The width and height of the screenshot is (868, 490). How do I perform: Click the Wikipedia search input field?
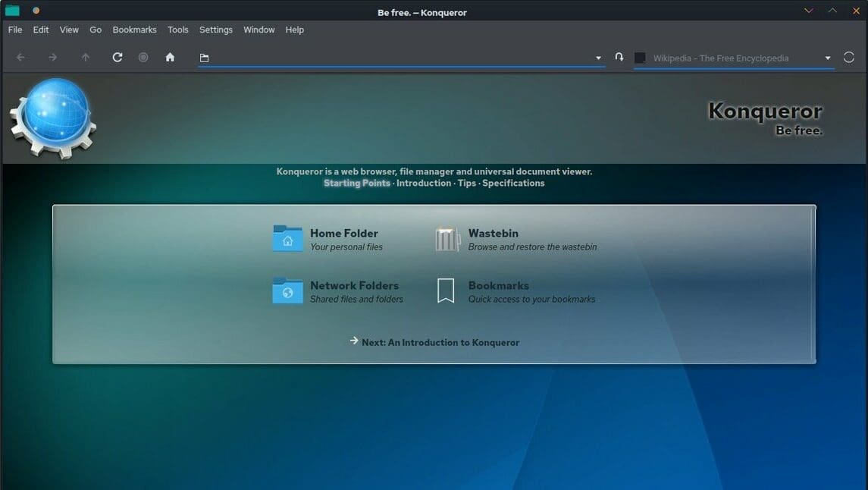[x=734, y=58]
